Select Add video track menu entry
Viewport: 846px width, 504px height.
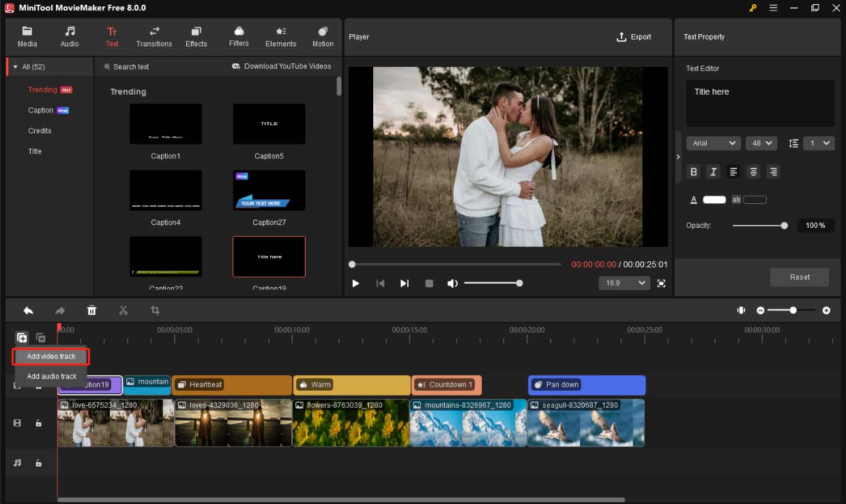click(51, 356)
